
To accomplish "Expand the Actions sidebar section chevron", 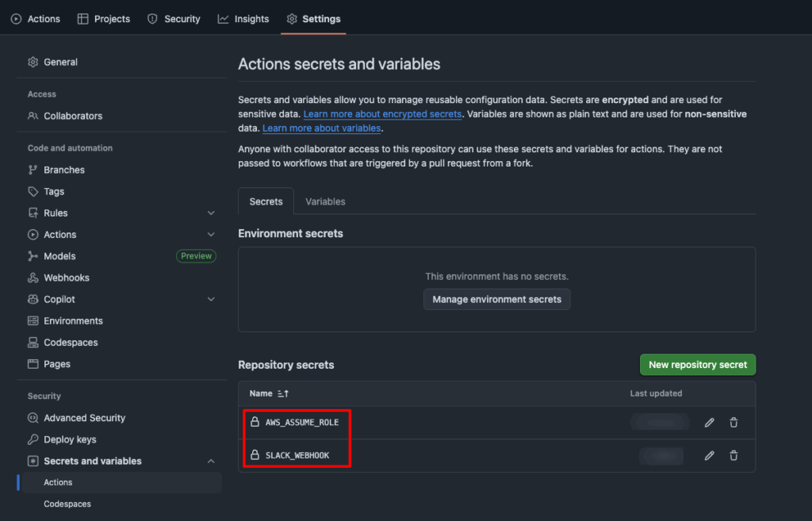I will point(211,235).
